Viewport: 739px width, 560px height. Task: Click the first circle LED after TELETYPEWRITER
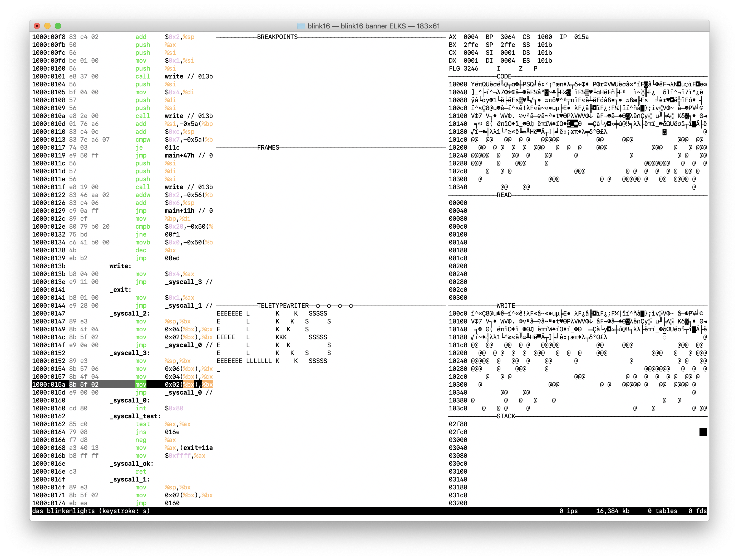pos(318,306)
